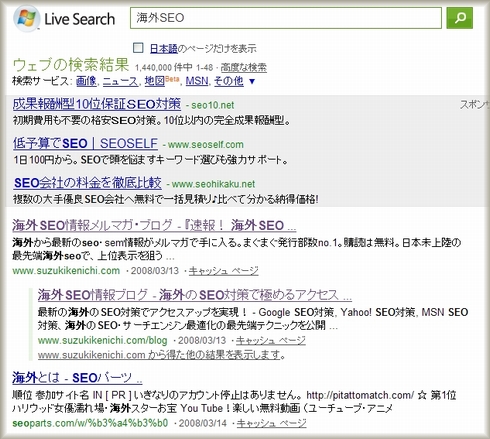Open sponsored link 低予算でSEO | SEOSELF

click(85, 143)
